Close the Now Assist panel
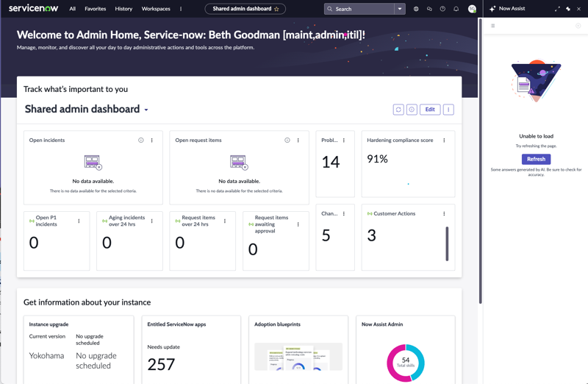The width and height of the screenshot is (588, 384). coord(578,9)
